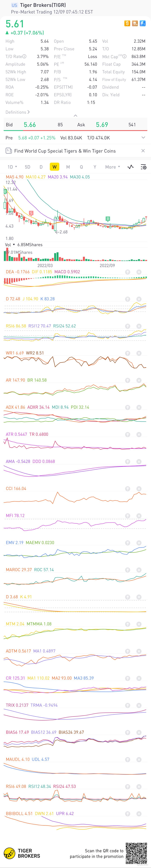This screenshot has width=151, height=868.
Task: Remove the TRIX indicator panel
Action: point(139,705)
